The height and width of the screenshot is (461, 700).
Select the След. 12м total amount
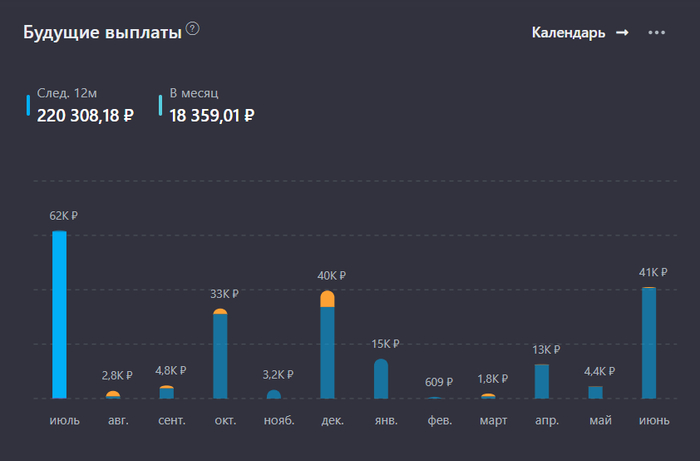[x=85, y=115]
